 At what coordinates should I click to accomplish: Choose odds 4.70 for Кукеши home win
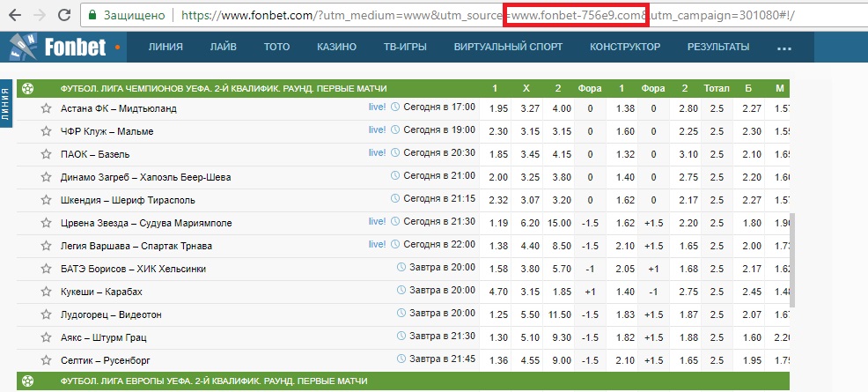tap(499, 292)
